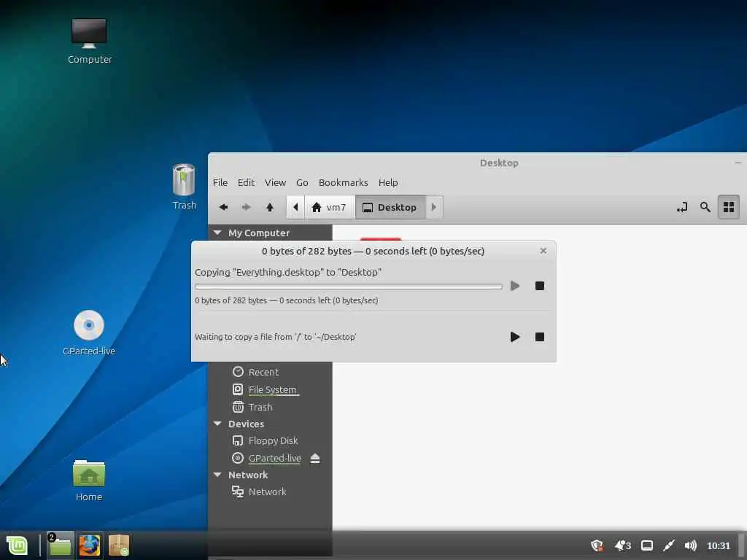Open the network connection tray icon
747x560 pixels.
pos(669,545)
